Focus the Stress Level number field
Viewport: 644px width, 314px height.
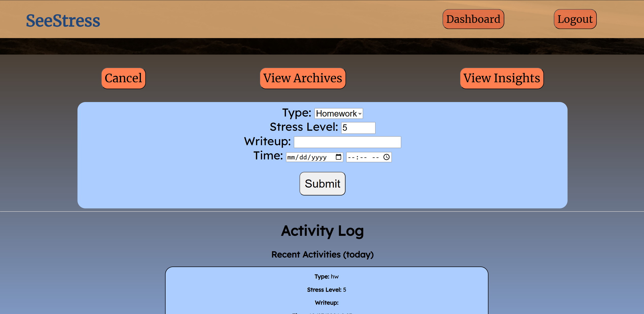358,128
